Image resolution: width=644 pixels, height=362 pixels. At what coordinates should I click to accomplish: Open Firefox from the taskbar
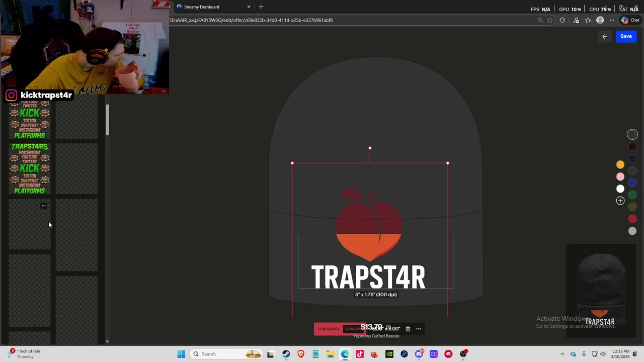tap(374, 354)
